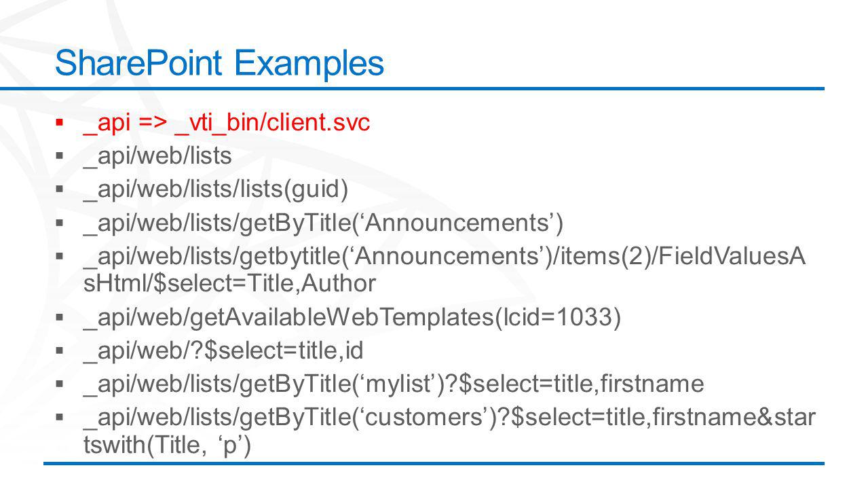Click the _api/web/?$select=title,id line
The height and width of the screenshot is (489, 868).
point(223,351)
